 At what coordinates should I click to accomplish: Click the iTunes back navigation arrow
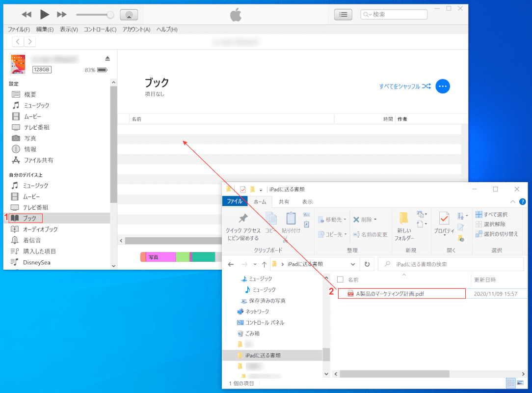click(x=18, y=41)
